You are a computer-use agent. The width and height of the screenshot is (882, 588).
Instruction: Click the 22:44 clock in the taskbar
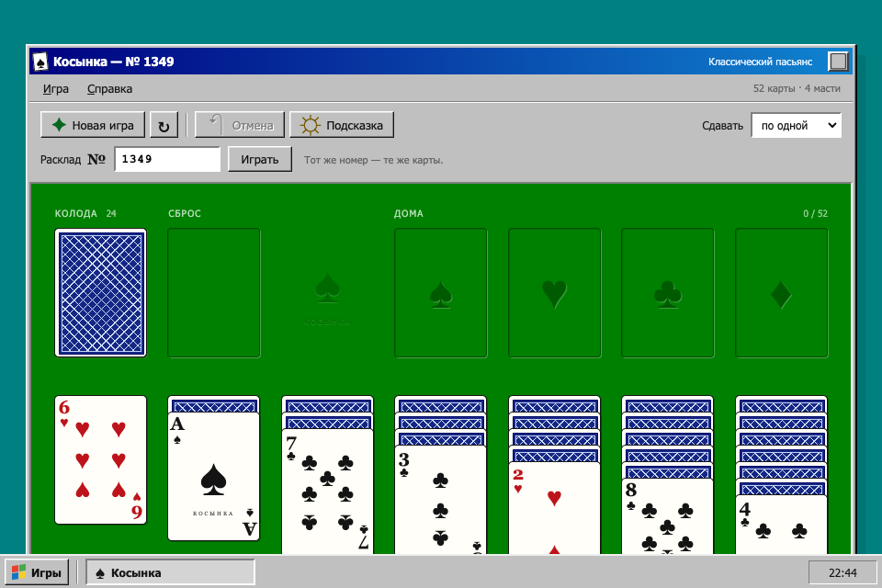(x=842, y=572)
